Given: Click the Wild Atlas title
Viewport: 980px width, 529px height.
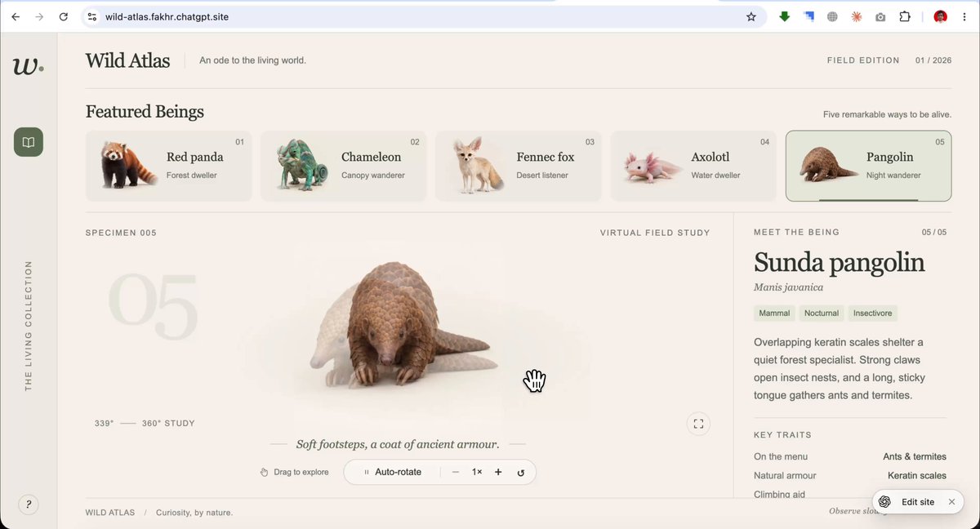Looking at the screenshot, I should [x=127, y=60].
